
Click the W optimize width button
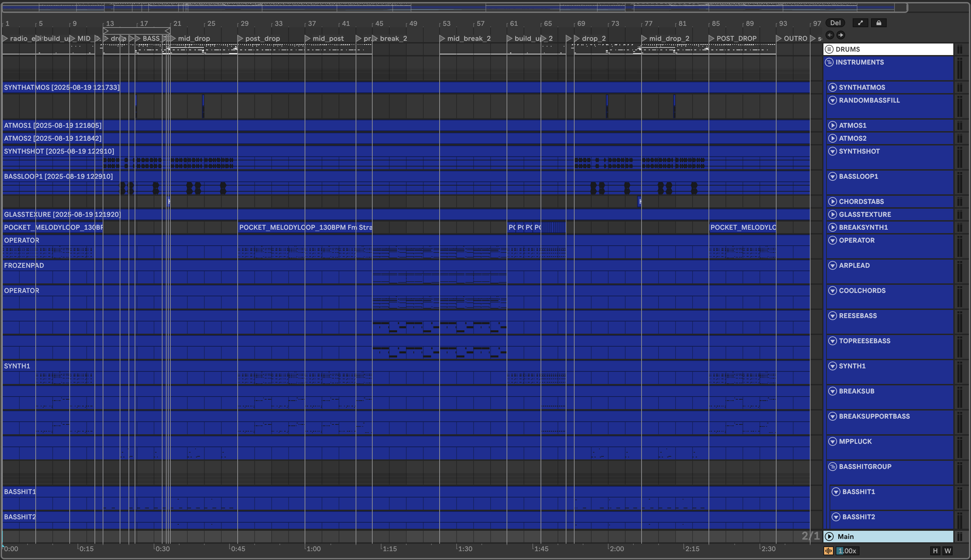point(948,551)
